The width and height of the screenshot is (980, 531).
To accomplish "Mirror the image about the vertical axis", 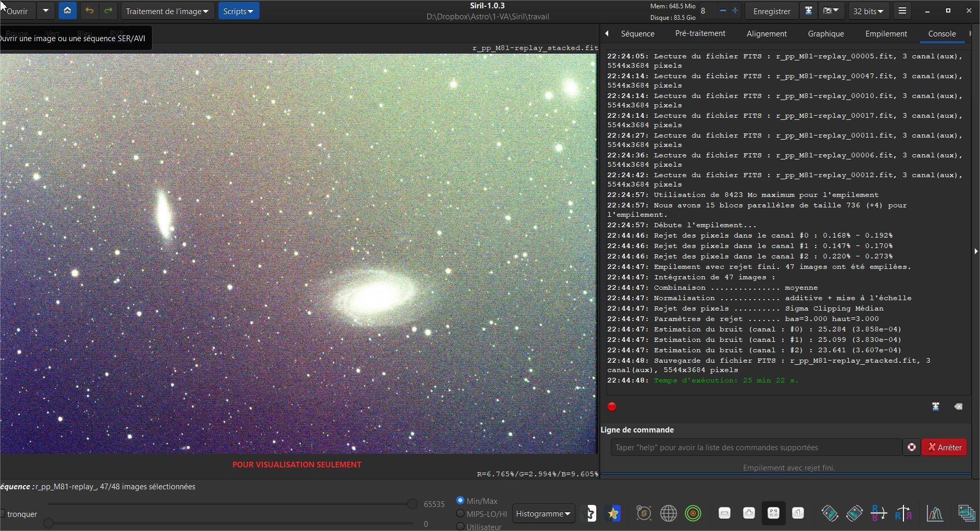I will (903, 513).
